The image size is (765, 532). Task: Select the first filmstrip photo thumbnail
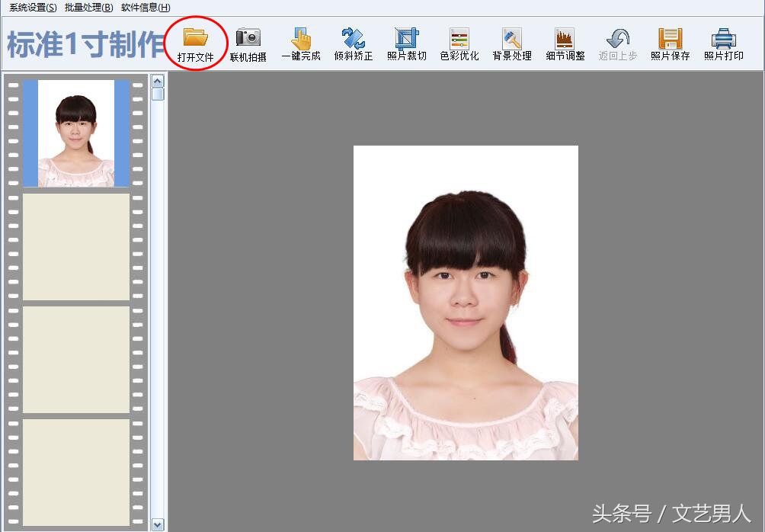click(76, 133)
